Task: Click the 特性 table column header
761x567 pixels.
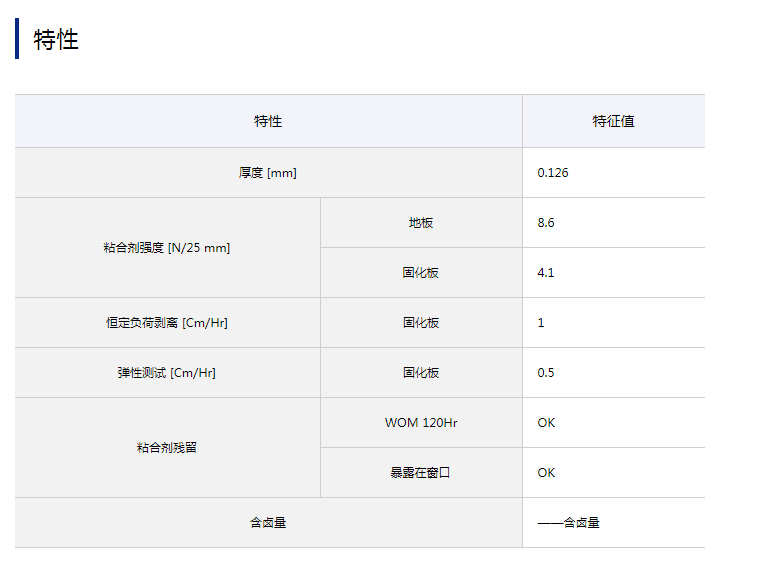Action: click(268, 121)
